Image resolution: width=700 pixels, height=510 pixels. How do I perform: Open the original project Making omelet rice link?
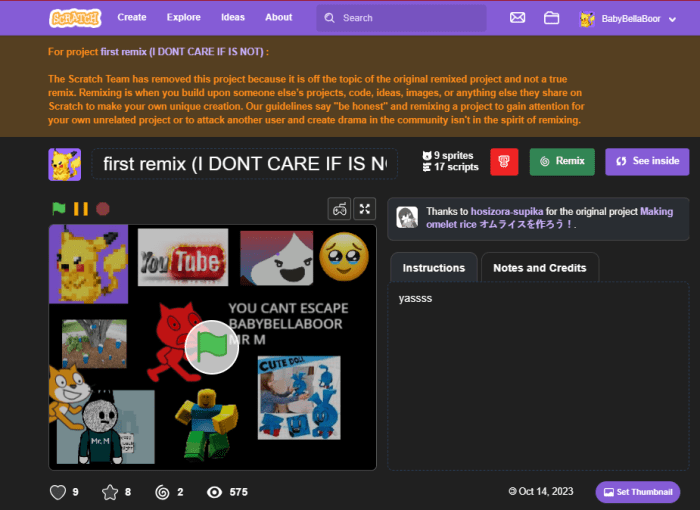[549, 218]
